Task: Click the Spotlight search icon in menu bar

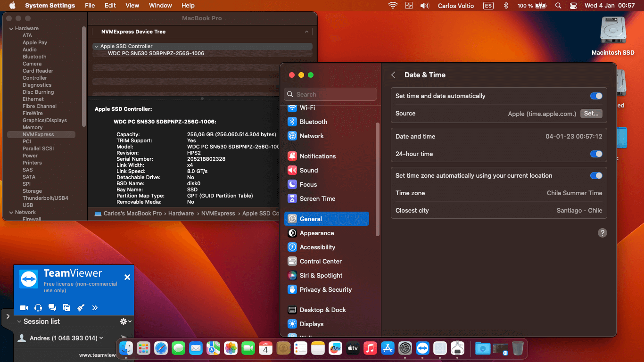Action: click(x=558, y=6)
